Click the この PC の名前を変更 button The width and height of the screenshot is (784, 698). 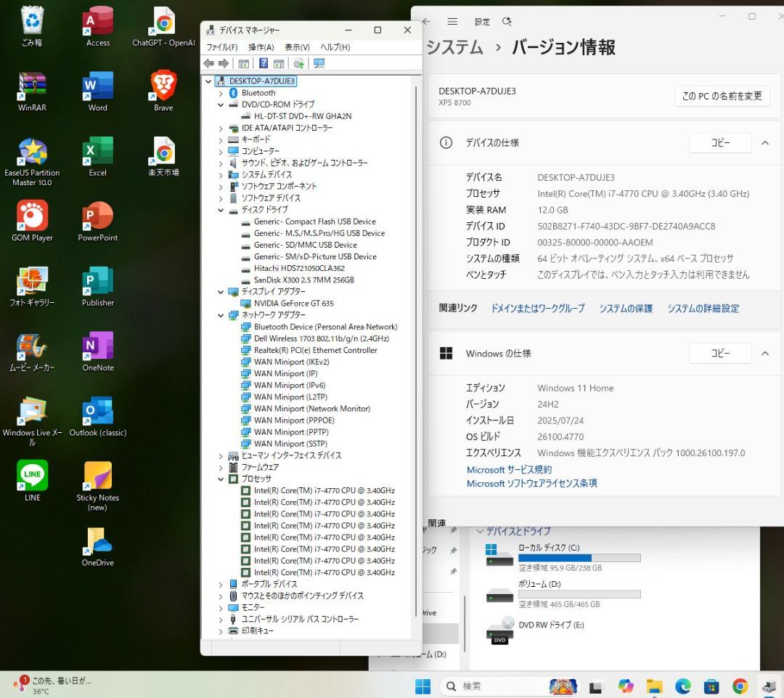point(722,96)
